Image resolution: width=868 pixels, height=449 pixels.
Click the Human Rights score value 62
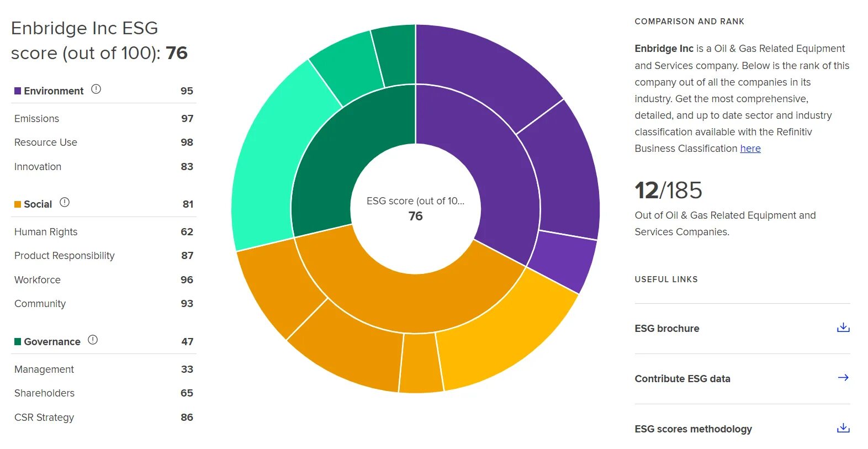pos(187,231)
